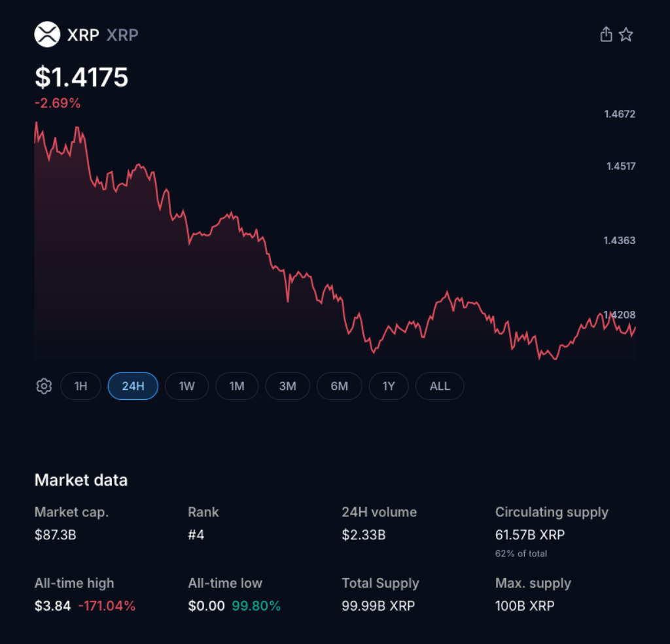The image size is (670, 644).
Task: Click the current price label $1.4175
Action: click(x=81, y=77)
